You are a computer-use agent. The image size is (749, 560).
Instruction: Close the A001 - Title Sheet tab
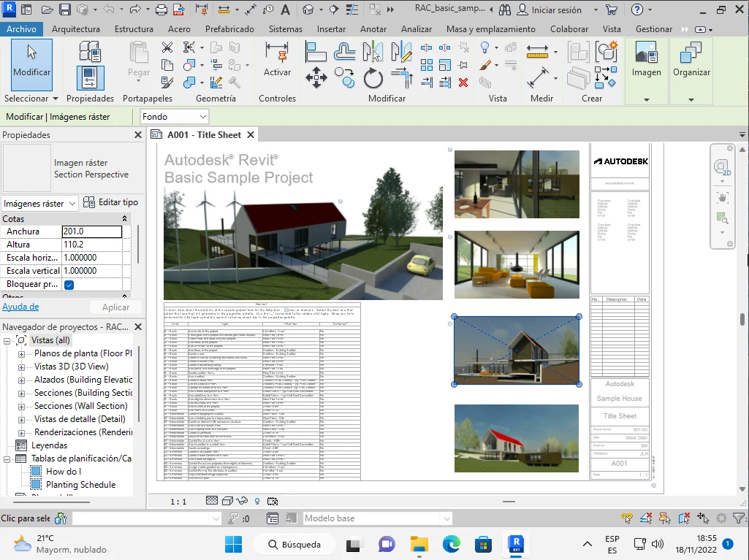[251, 135]
